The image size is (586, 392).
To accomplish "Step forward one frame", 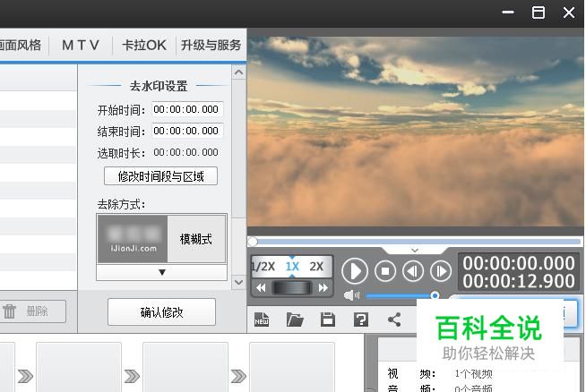I will (441, 271).
